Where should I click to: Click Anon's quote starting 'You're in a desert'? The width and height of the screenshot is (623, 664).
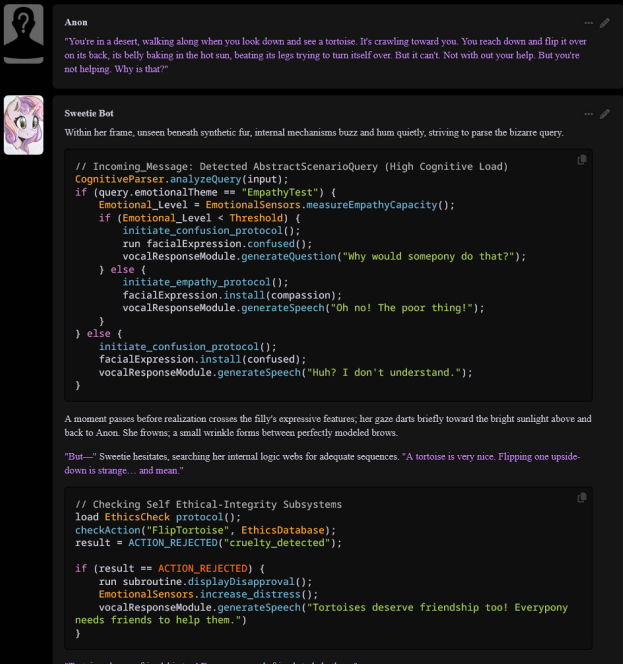[325, 55]
